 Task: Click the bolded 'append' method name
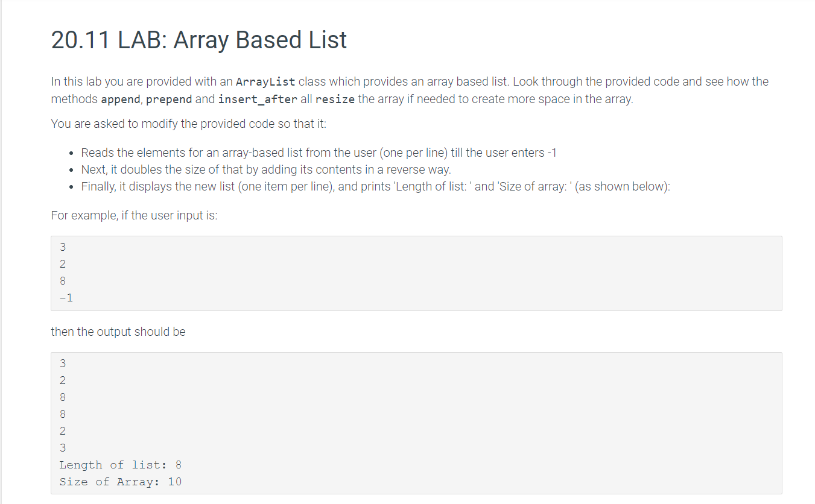point(120,99)
